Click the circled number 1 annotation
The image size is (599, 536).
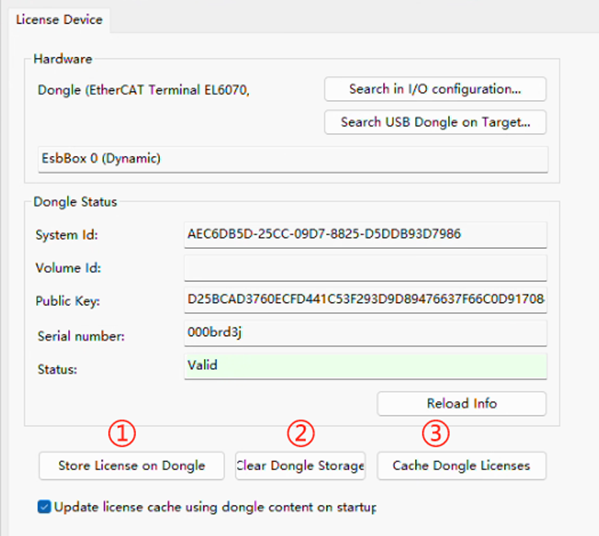[122, 433]
